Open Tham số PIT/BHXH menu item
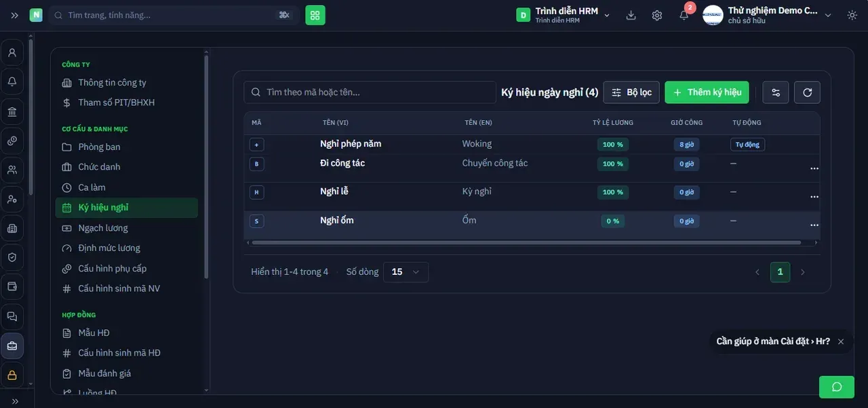 point(127,103)
